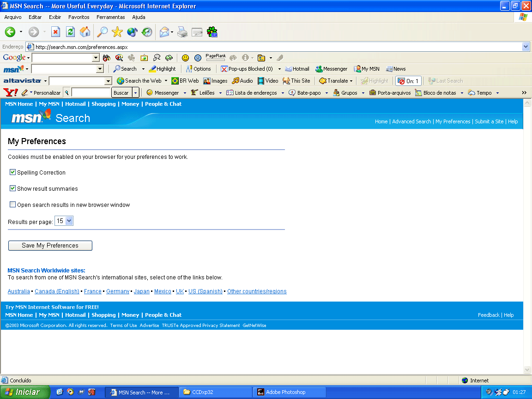
Task: Click Save My Preferences button
Action: pos(50,246)
